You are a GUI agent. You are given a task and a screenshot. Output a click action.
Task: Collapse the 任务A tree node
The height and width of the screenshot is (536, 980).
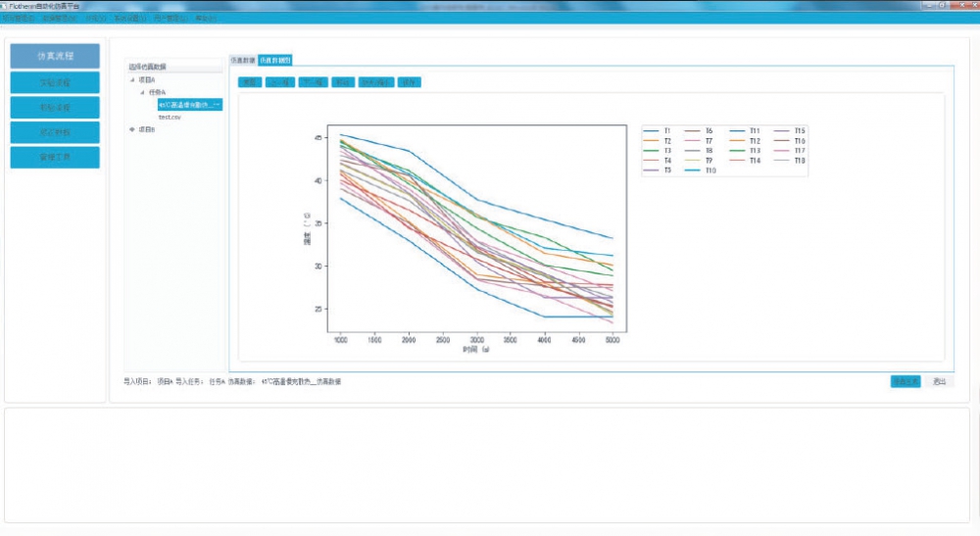pos(141,91)
